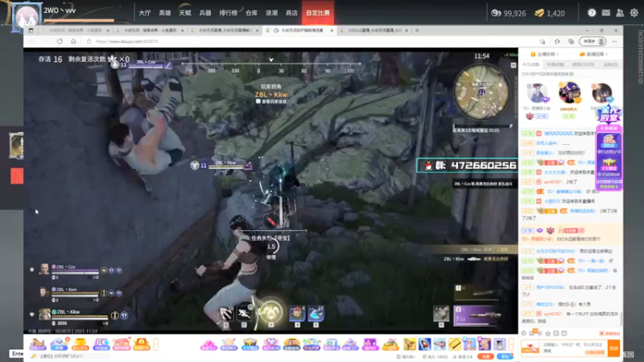Click the top-ranked left viewer avatar
Viewport: 644px width, 362px height.
537,93
